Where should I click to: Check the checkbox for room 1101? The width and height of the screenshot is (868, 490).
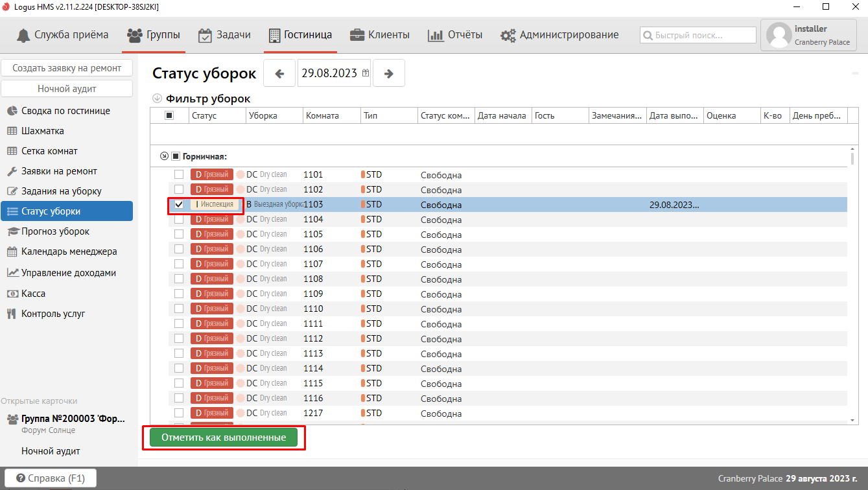tap(179, 174)
